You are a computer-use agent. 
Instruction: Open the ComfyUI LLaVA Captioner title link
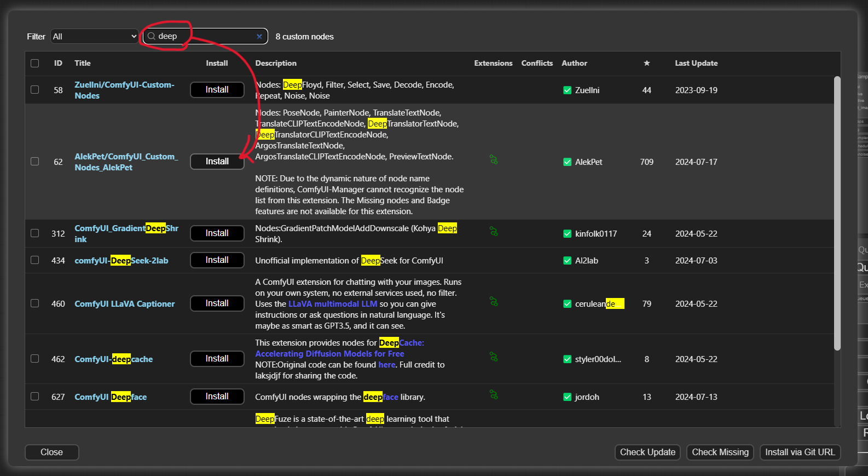tap(125, 304)
